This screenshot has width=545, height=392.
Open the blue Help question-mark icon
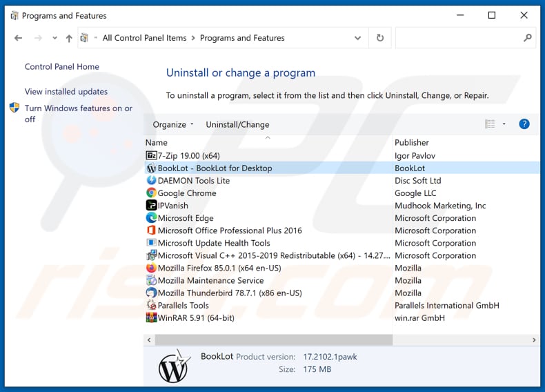[x=524, y=124]
